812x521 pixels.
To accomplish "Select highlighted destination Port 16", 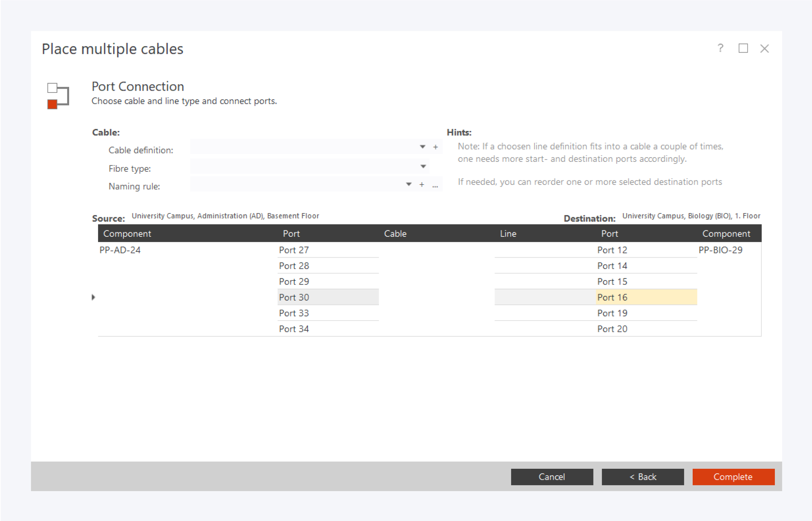I will coord(612,297).
